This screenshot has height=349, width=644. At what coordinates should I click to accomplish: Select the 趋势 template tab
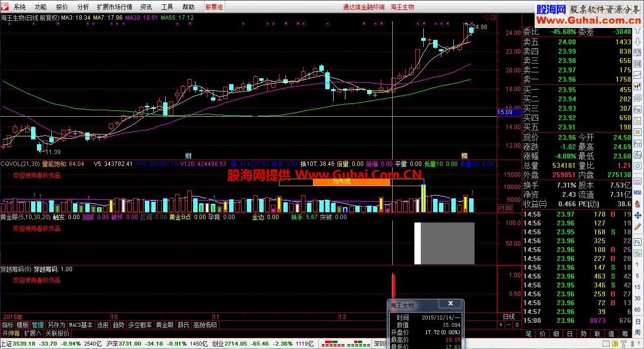coord(118,325)
